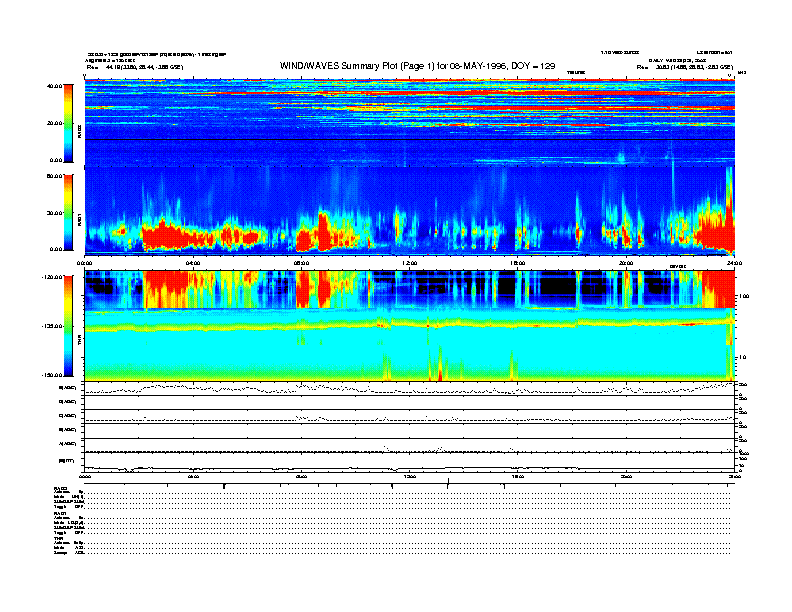Click the topmost dotted line plot panel
Viewport: 792px width, 612px height.
pyautogui.click(x=410, y=389)
